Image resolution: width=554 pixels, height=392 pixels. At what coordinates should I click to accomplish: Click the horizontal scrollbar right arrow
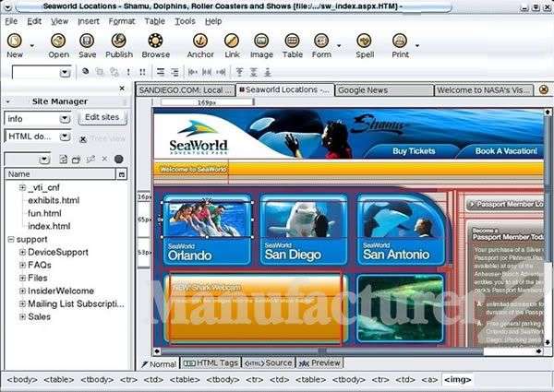click(x=538, y=351)
